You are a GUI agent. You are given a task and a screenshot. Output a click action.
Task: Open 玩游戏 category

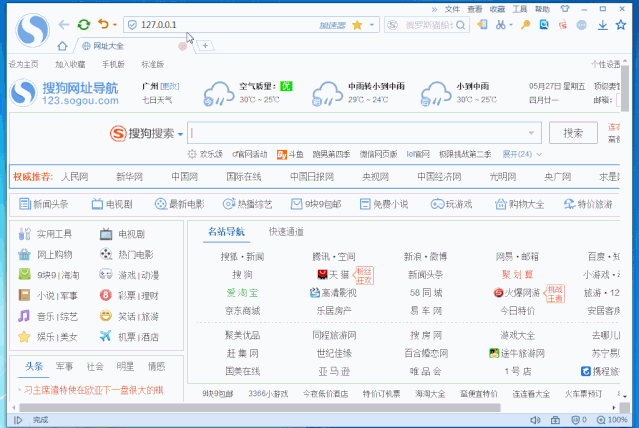point(451,204)
